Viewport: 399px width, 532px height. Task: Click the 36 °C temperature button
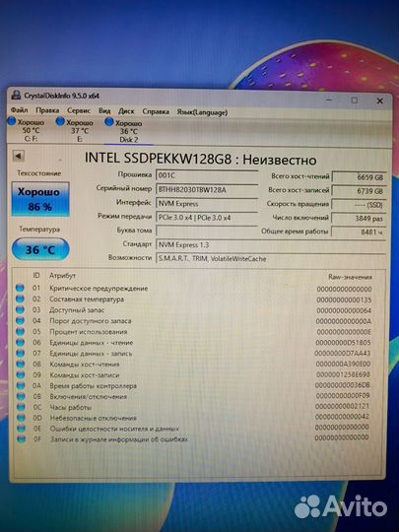(x=40, y=249)
